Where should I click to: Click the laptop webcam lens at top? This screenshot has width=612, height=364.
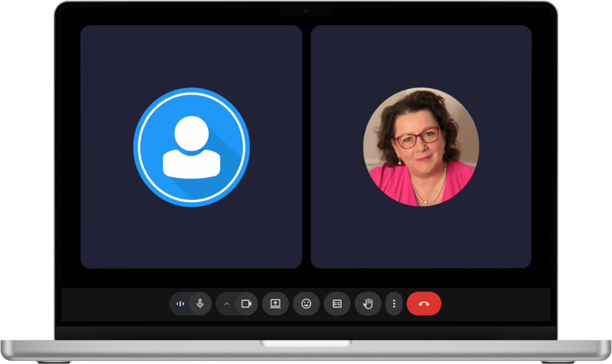click(306, 11)
